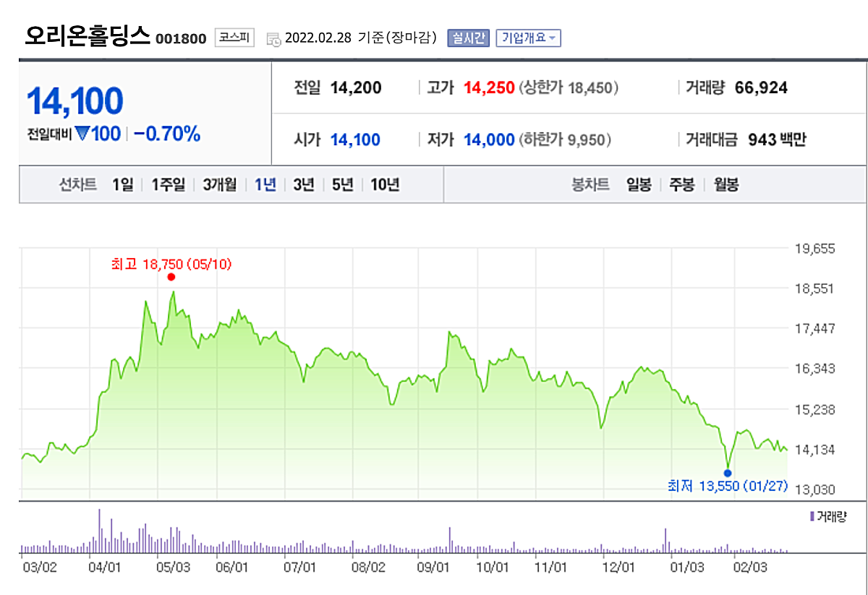
Task: Select the 1년 line chart period
Action: 265,184
